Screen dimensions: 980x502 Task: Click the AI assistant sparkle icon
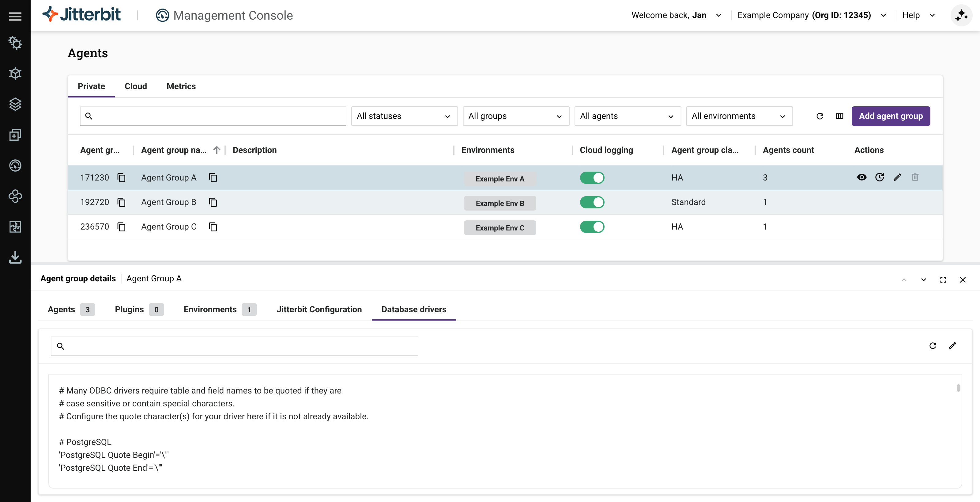pos(961,16)
